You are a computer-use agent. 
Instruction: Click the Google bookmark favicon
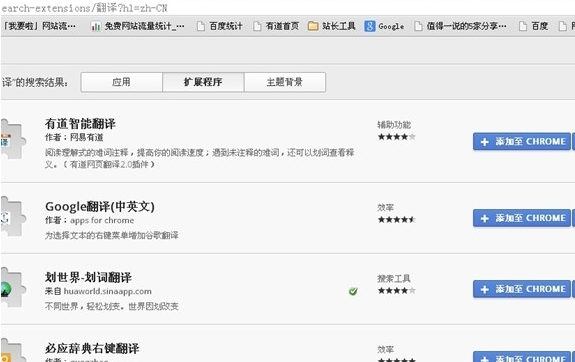370,26
